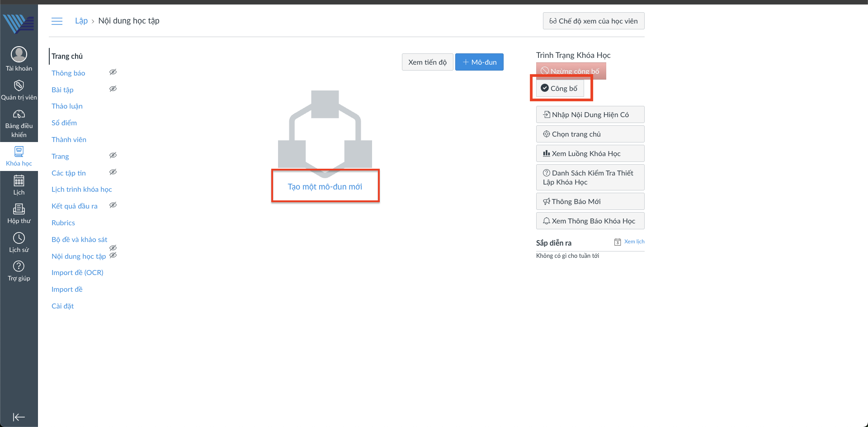Click the Xem lịch calendar link
Viewport: 868px width, 427px height.
coord(634,242)
